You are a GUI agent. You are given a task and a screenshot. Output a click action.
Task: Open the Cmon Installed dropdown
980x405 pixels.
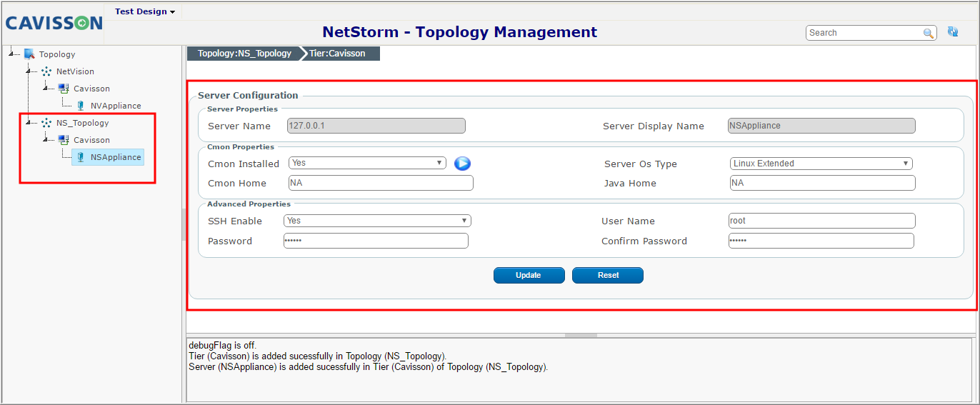point(367,163)
